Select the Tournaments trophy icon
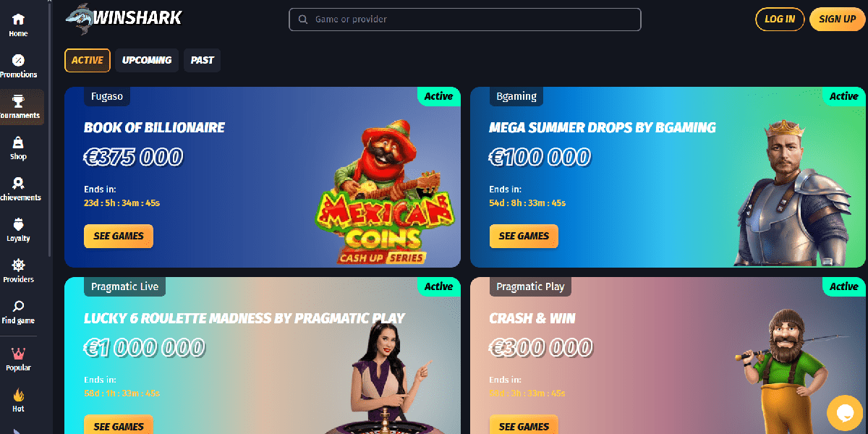Image resolution: width=868 pixels, height=434 pixels. click(x=18, y=101)
